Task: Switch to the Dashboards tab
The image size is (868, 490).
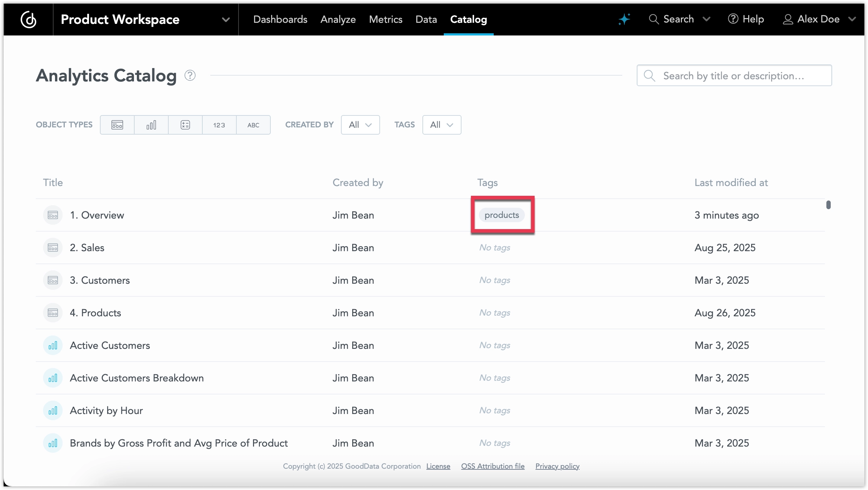Action: [x=280, y=19]
